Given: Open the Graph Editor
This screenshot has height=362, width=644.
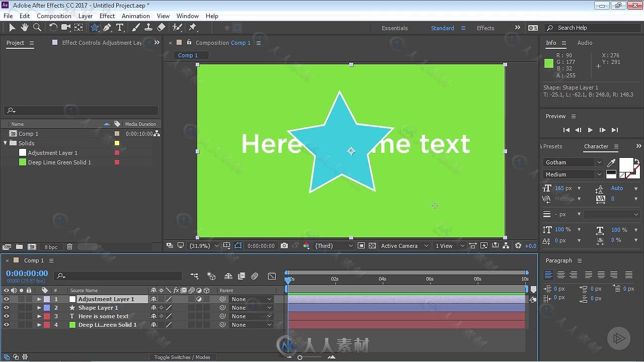Looking at the screenshot, I should [272, 276].
